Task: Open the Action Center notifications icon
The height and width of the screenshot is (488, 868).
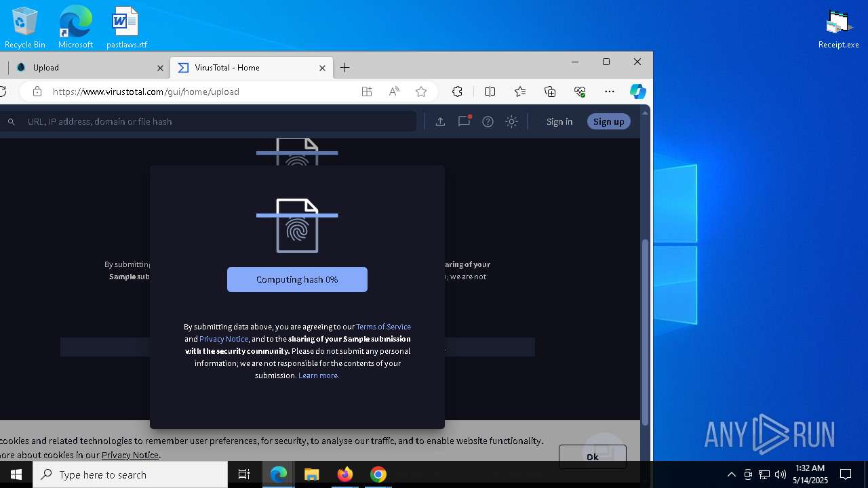Action: [846, 474]
